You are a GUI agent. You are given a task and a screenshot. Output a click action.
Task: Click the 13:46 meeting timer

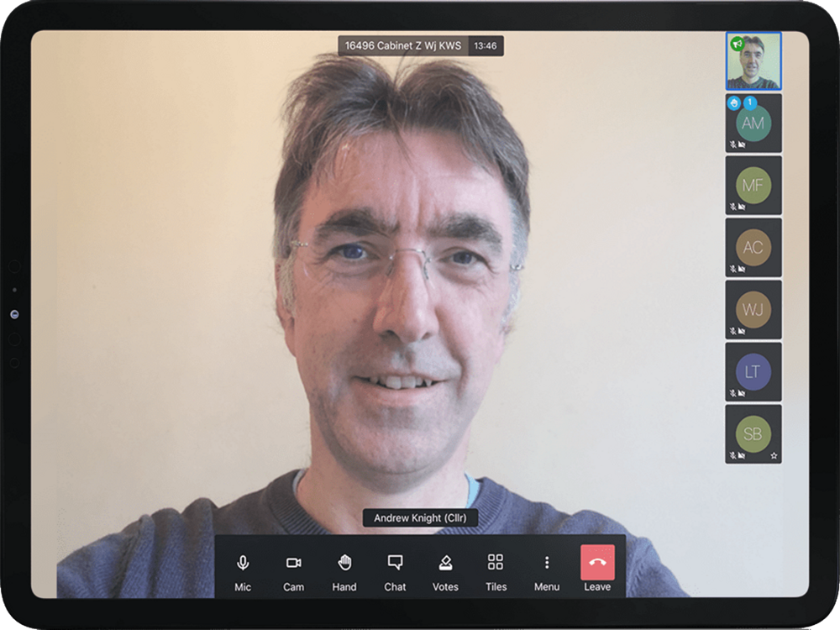[485, 45]
